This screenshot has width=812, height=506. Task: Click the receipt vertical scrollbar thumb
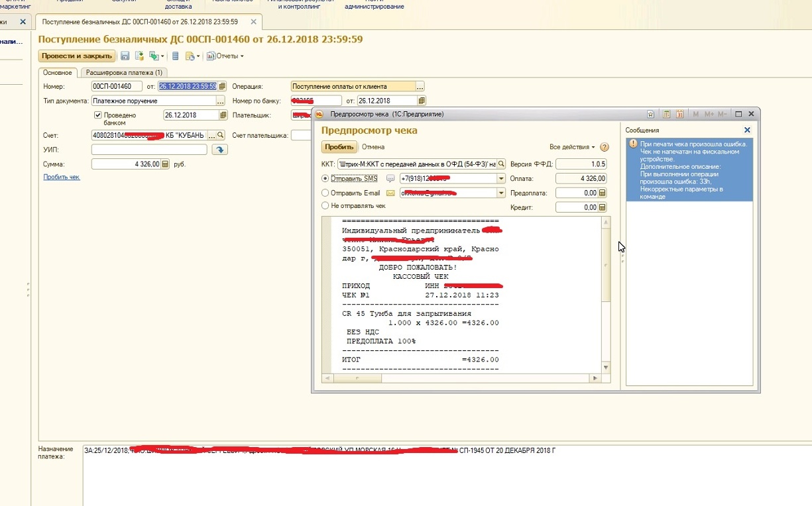[606, 265]
